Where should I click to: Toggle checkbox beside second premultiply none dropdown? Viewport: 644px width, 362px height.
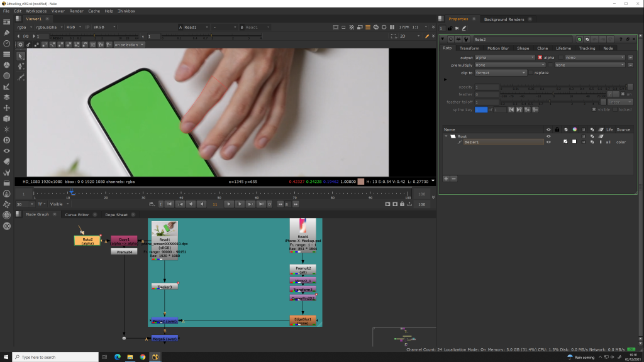[x=550, y=65]
